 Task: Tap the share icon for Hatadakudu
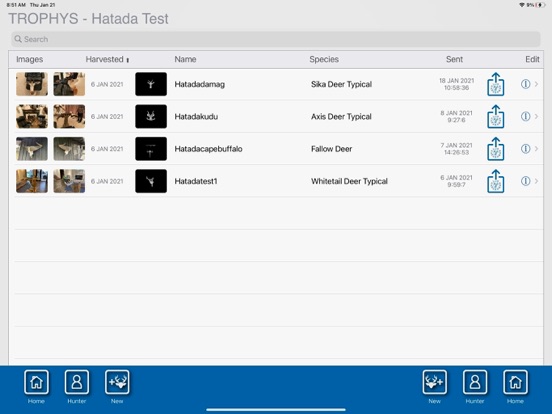pos(496,117)
